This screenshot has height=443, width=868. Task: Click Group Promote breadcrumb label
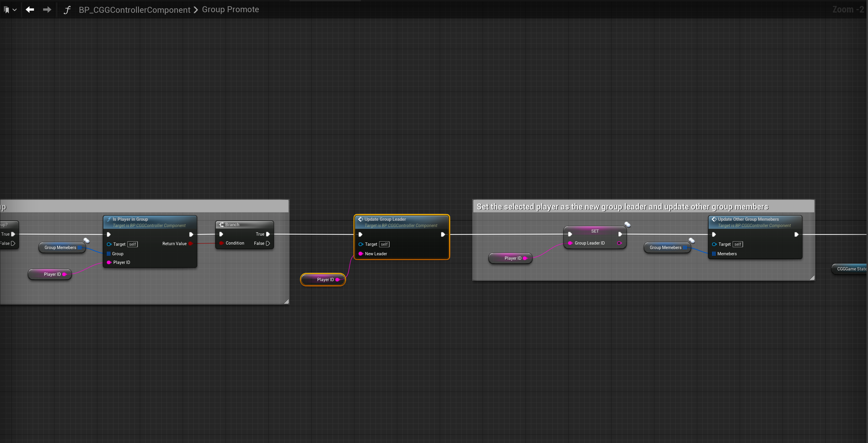(x=230, y=10)
